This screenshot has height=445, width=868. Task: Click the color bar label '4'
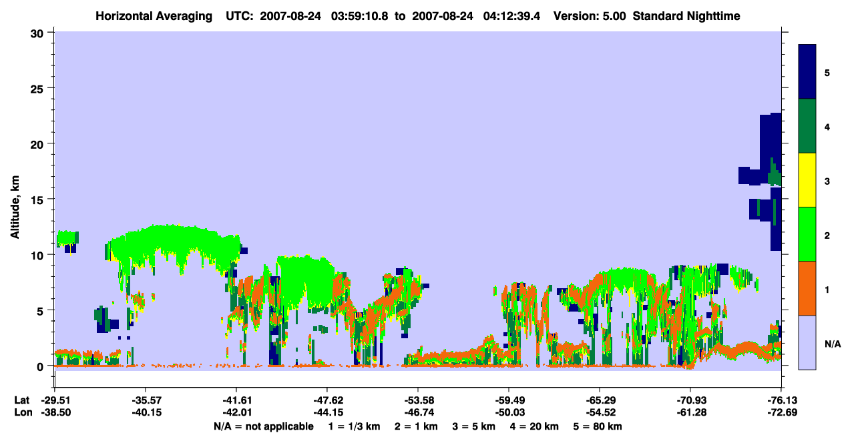(827, 127)
